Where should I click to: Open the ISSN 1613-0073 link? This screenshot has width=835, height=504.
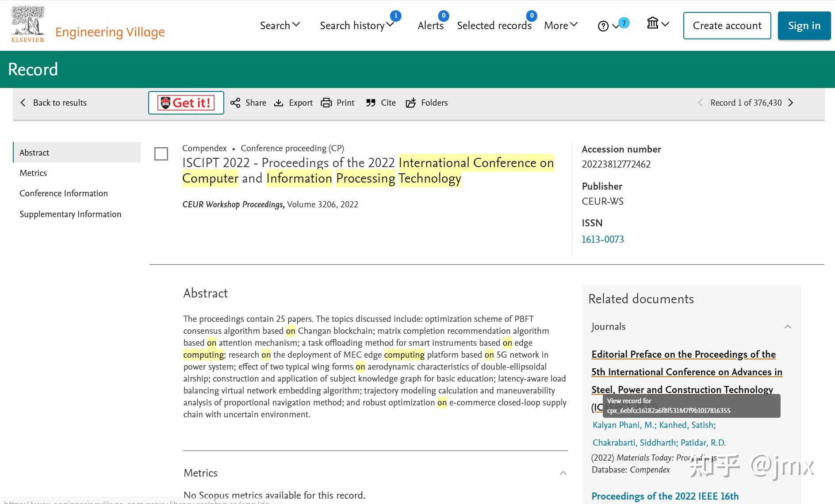[x=602, y=239]
